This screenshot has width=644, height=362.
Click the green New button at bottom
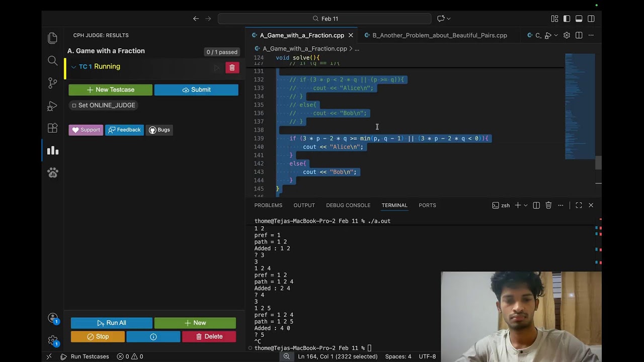tap(195, 323)
